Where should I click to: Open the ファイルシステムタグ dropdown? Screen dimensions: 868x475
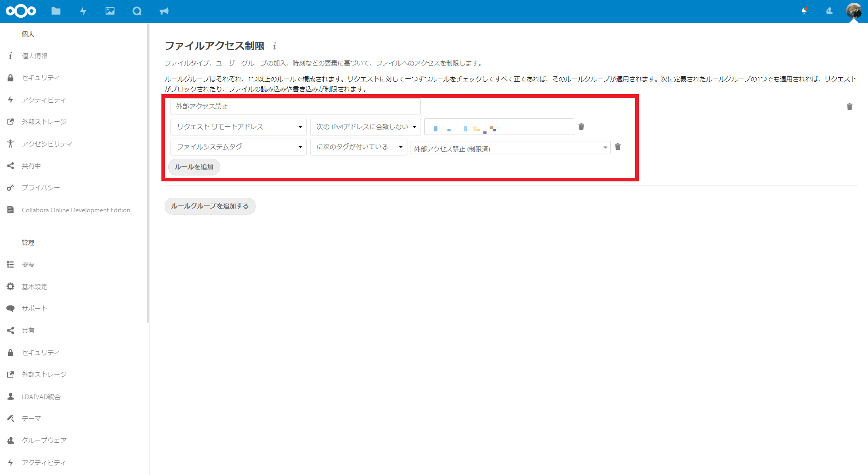coord(239,147)
